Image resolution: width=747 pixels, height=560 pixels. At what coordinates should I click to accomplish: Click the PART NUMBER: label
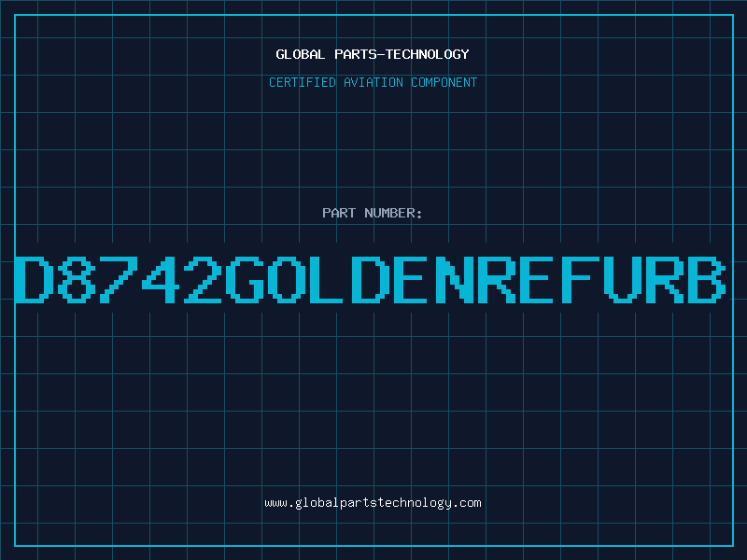(373, 213)
